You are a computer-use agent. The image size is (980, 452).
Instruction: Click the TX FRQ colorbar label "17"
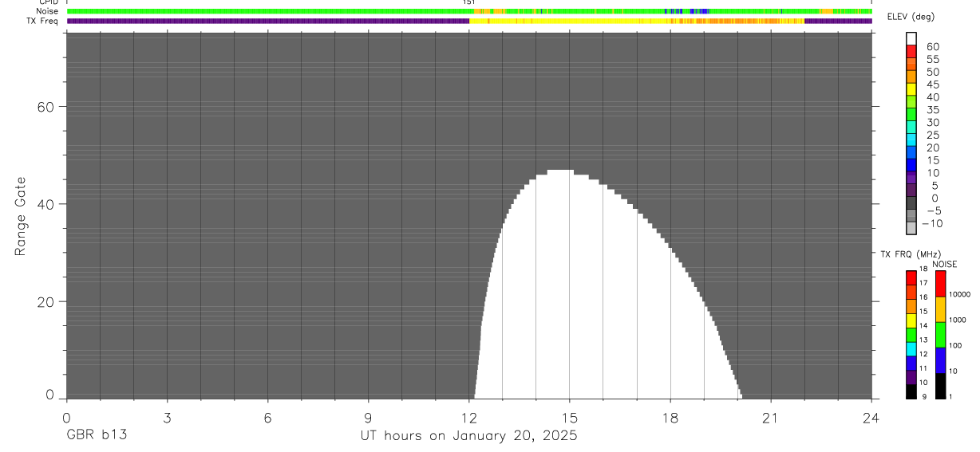click(x=923, y=283)
